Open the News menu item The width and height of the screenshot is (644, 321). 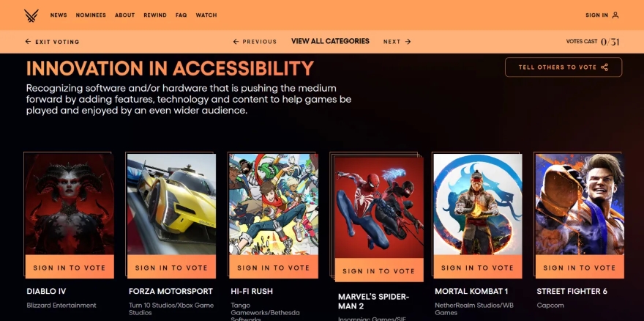(x=59, y=15)
